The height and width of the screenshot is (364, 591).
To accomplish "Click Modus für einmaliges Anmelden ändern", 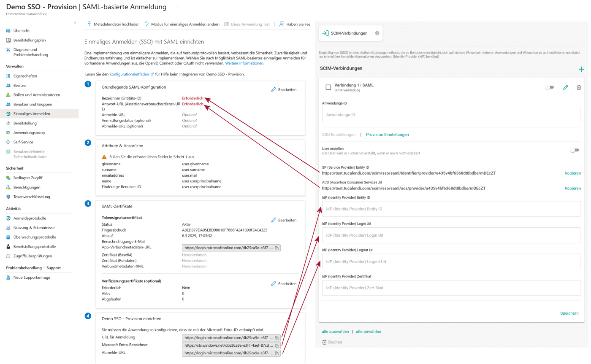I will point(182,24).
